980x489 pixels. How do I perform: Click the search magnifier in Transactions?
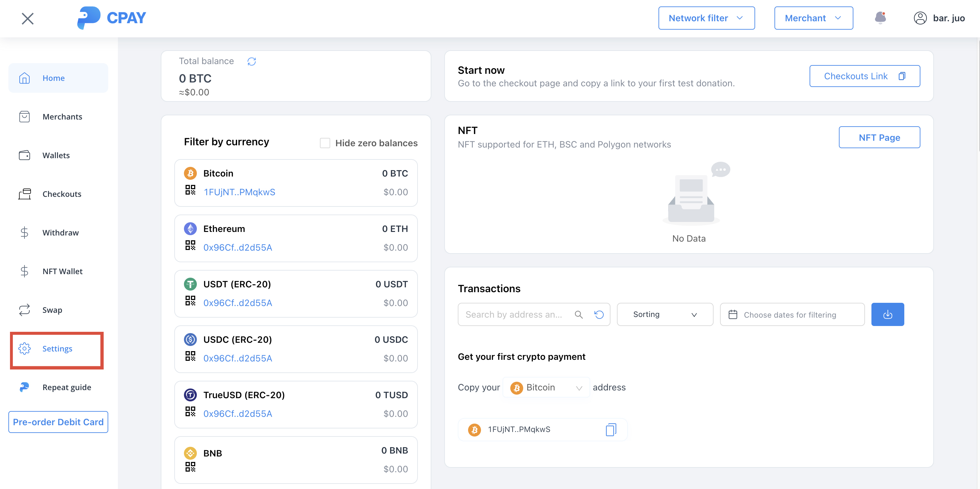[579, 314]
